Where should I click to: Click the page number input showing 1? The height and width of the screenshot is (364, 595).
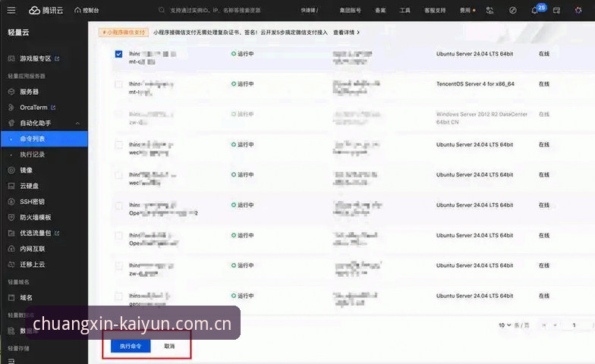click(574, 325)
